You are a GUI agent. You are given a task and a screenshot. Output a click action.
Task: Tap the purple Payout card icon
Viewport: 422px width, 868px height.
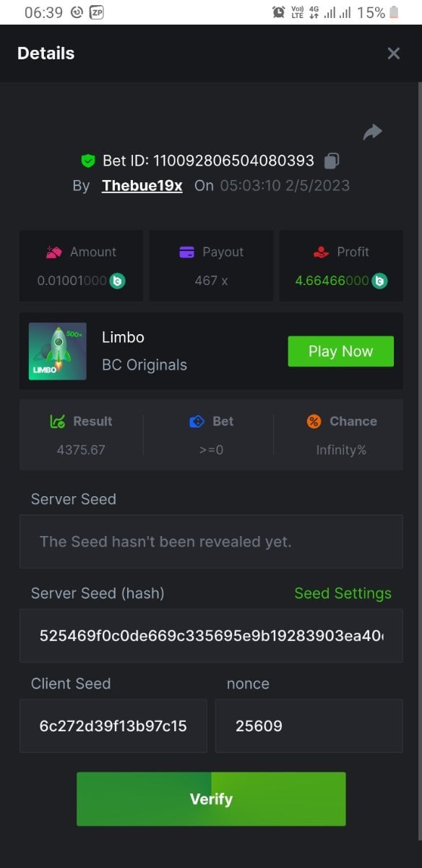pos(186,252)
